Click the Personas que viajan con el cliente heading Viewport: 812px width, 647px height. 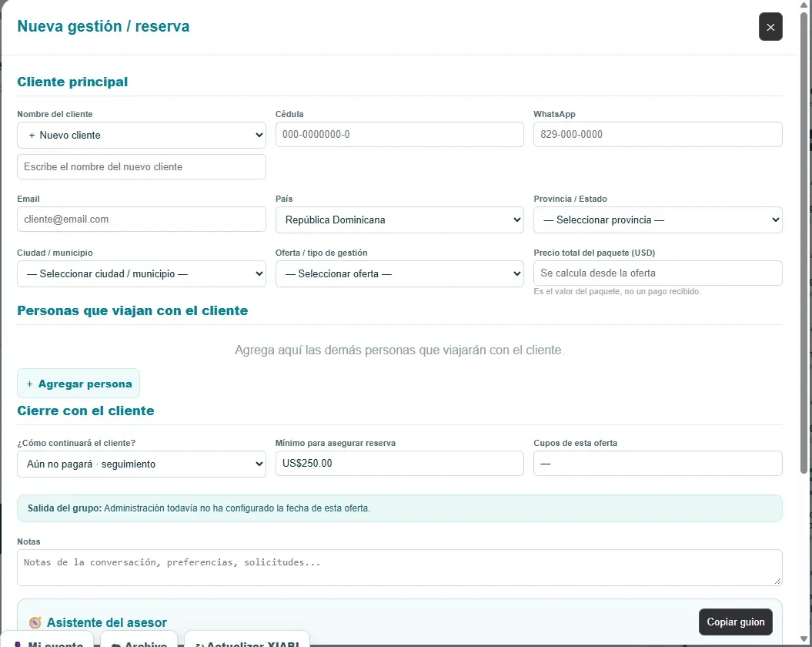tap(132, 310)
